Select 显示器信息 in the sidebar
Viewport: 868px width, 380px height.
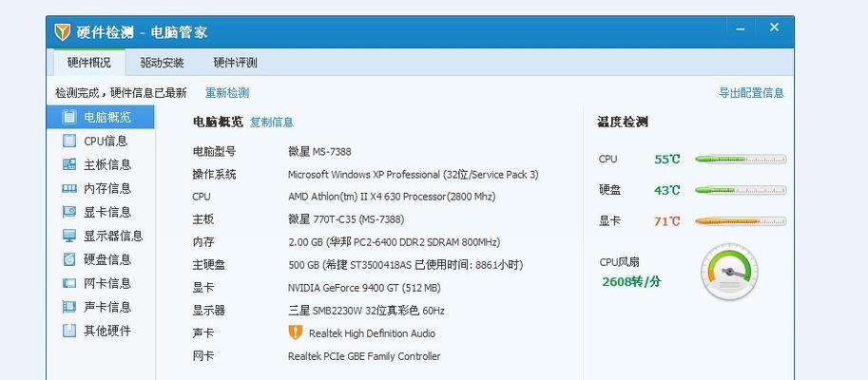coord(100,237)
